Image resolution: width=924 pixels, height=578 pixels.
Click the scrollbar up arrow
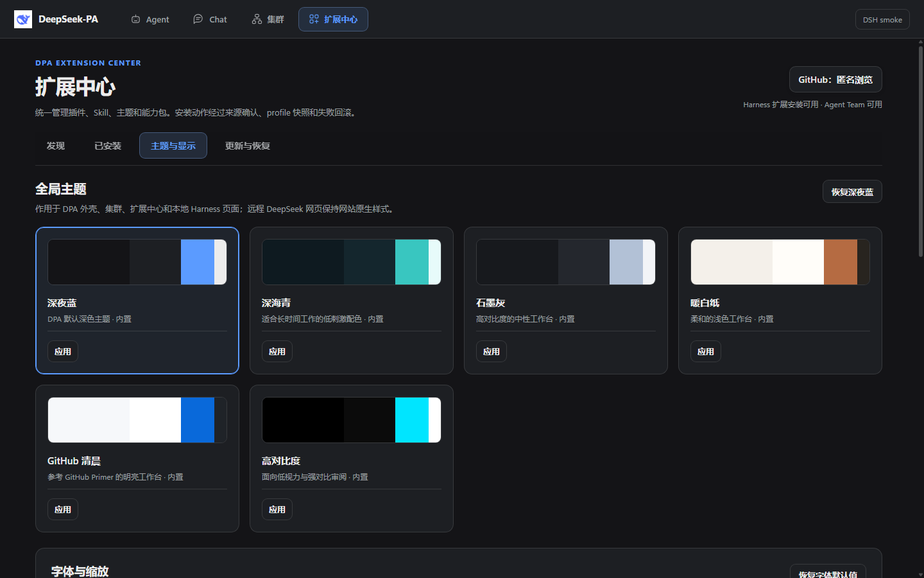pos(920,42)
